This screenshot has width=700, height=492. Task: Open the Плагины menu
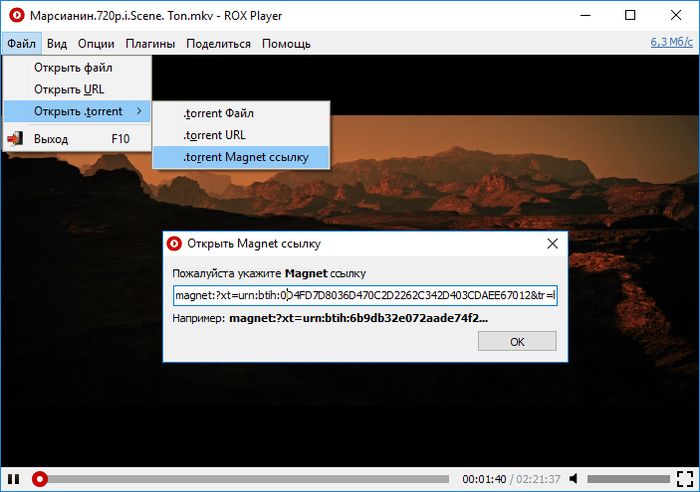(x=150, y=43)
